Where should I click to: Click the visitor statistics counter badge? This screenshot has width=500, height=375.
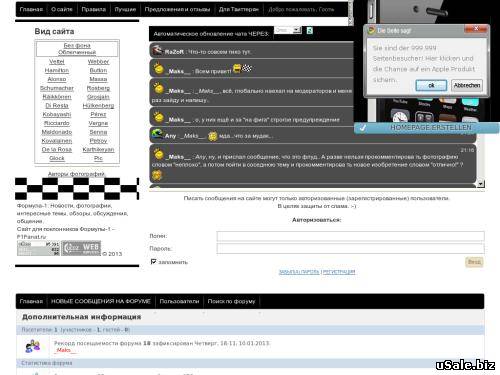(38, 248)
